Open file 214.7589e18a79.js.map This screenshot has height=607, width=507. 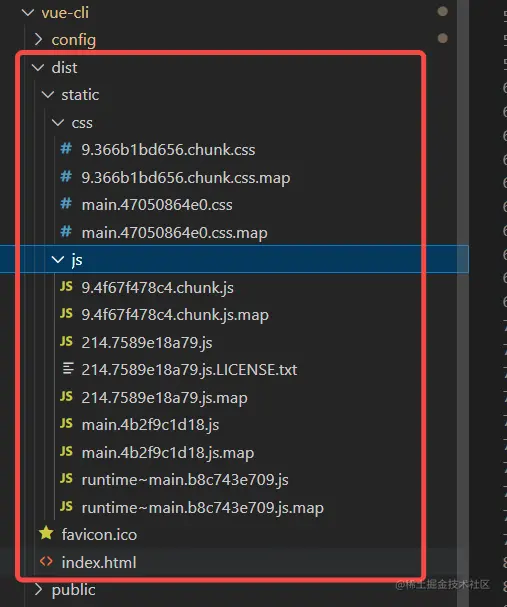(164, 398)
